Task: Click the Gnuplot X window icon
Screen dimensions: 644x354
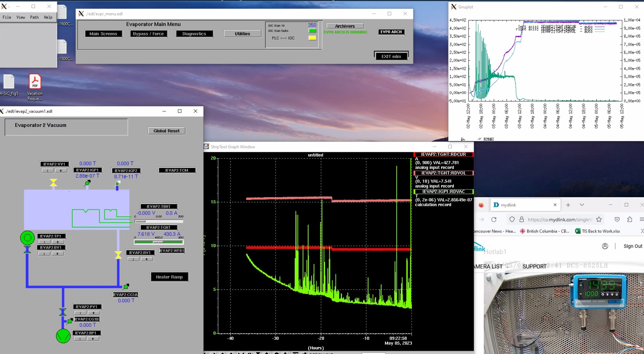Action: (454, 7)
